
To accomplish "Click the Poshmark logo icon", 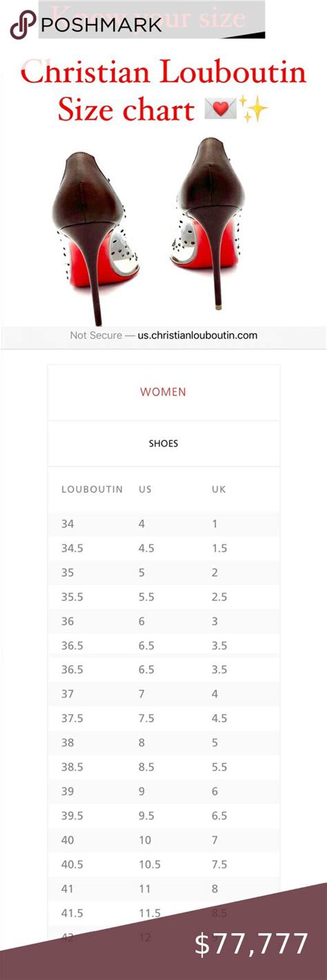I will click(x=23, y=25).
